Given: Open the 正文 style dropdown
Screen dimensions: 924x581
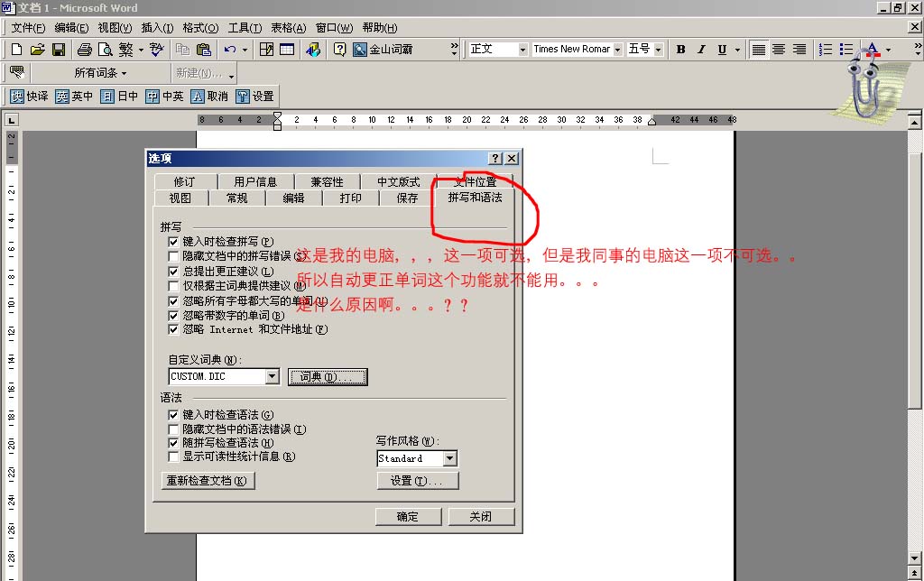Looking at the screenshot, I should [x=522, y=50].
